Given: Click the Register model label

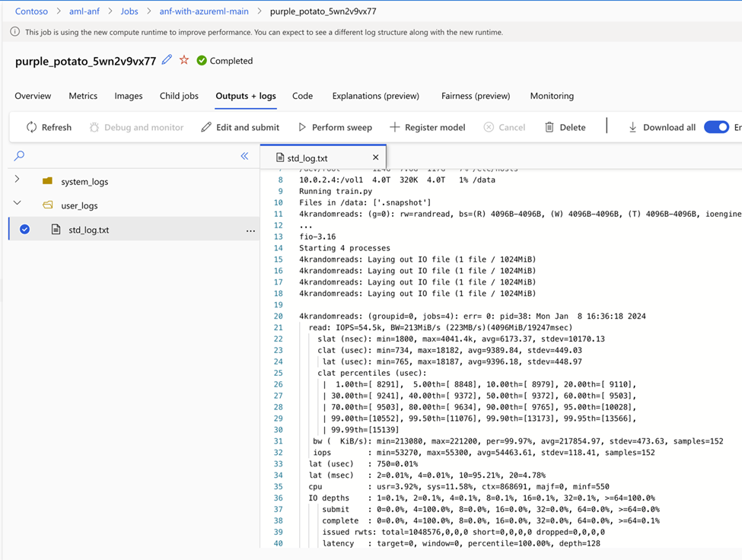Looking at the screenshot, I should pyautogui.click(x=435, y=127).
